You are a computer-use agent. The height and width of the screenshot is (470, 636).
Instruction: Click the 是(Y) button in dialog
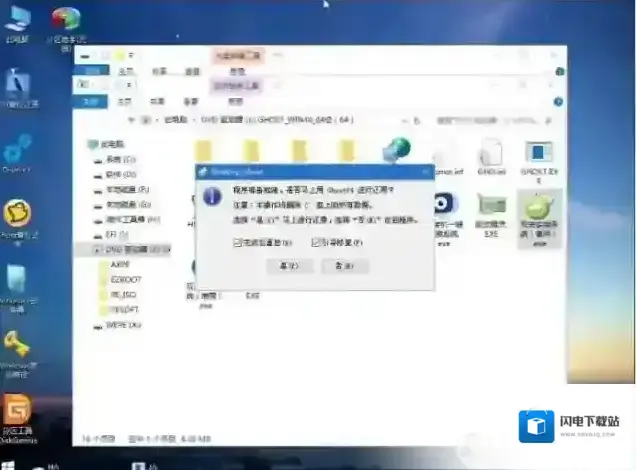(290, 265)
